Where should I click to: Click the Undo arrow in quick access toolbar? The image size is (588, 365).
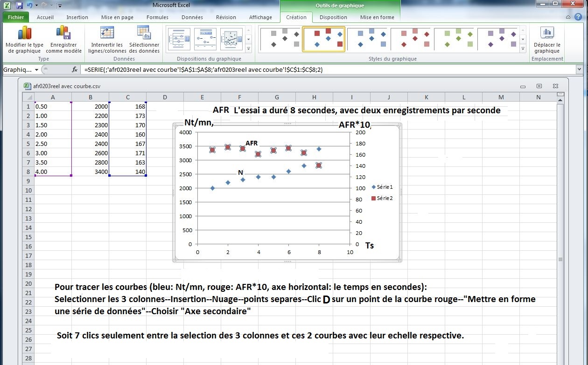pos(30,6)
